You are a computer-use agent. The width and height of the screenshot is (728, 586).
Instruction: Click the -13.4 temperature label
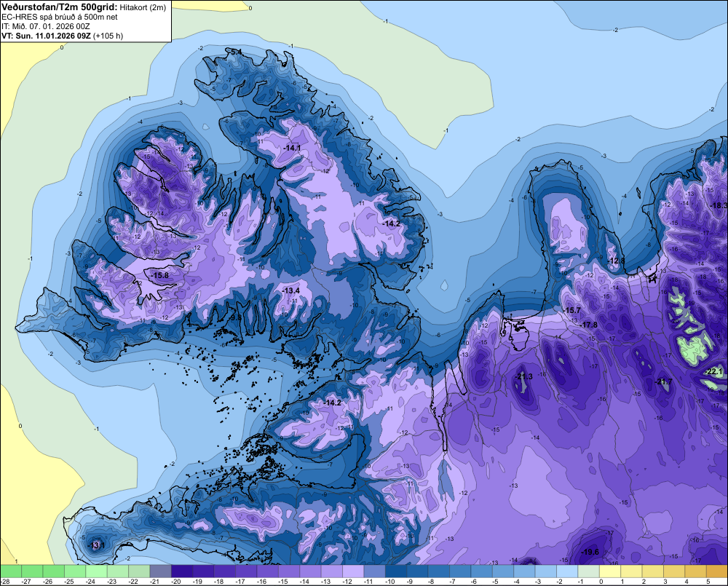pos(291,290)
